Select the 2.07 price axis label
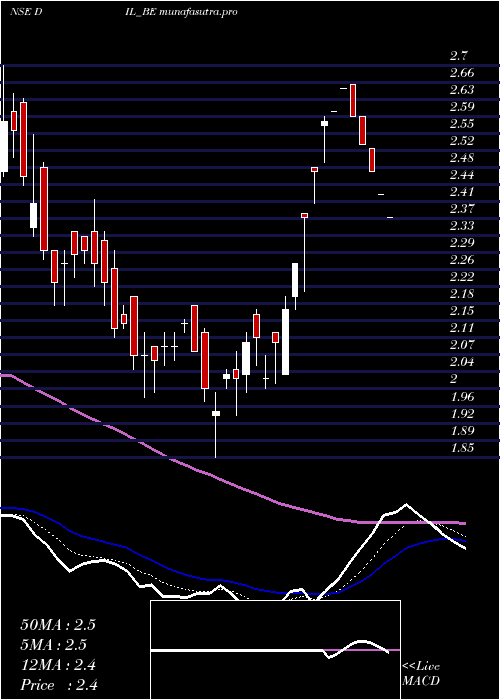Image resolution: width=500 pixels, height=700 pixels. click(x=462, y=345)
